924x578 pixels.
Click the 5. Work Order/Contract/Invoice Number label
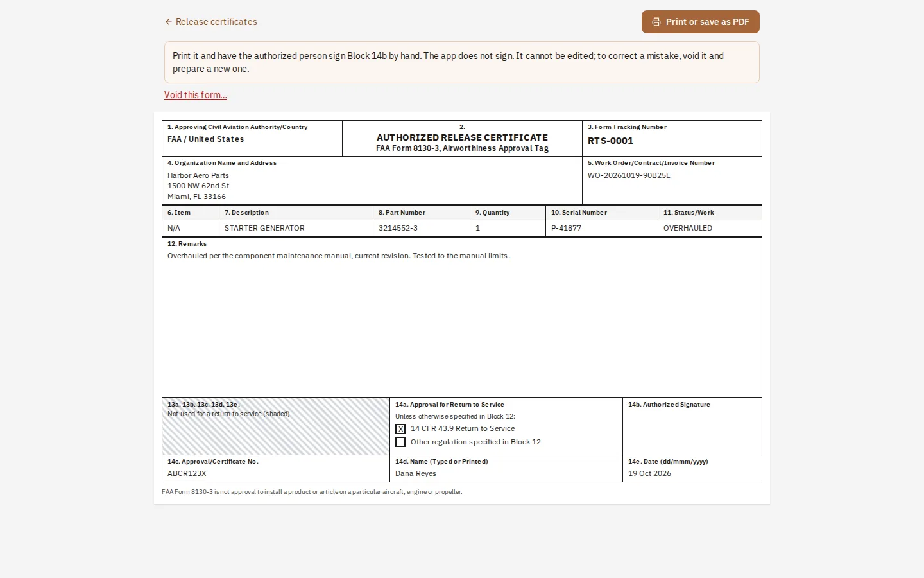(651, 163)
